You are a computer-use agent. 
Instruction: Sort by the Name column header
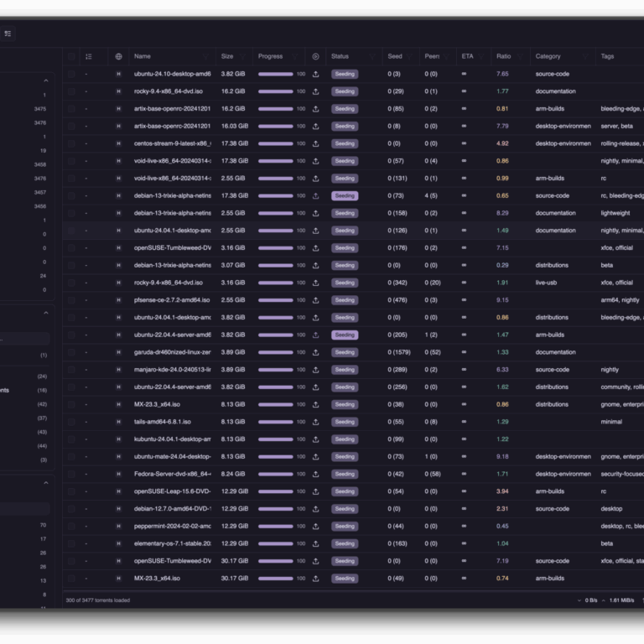click(142, 56)
